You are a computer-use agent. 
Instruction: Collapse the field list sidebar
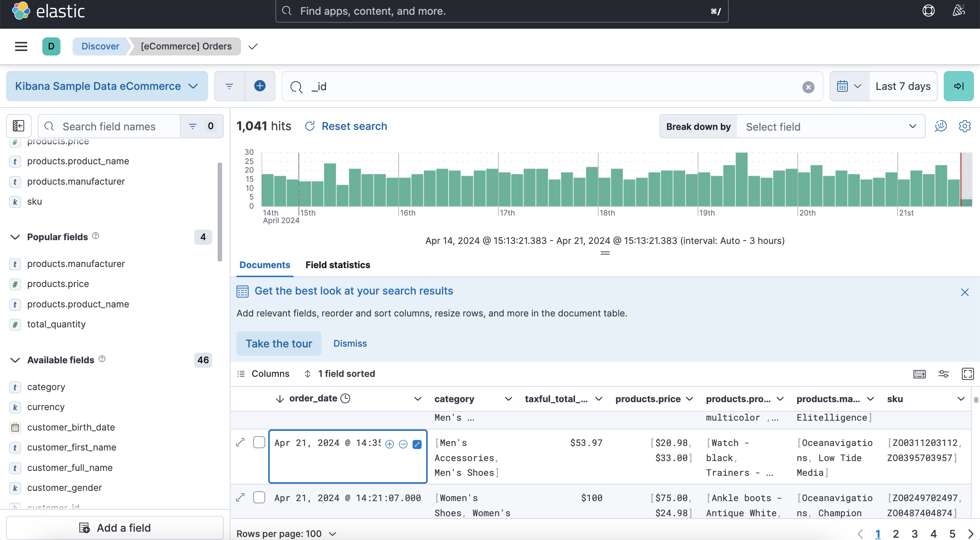(19, 126)
